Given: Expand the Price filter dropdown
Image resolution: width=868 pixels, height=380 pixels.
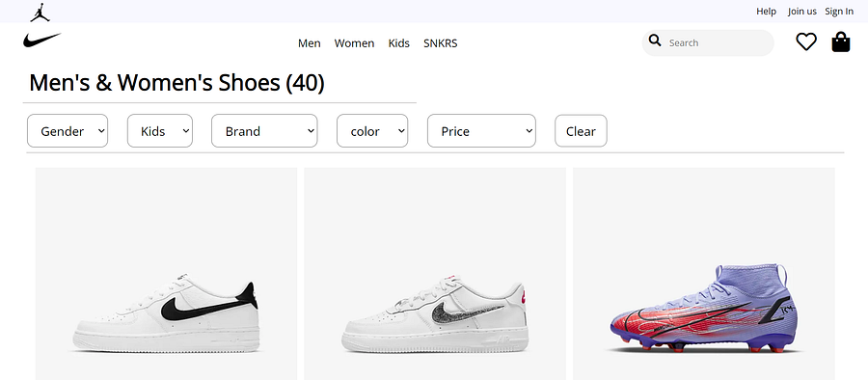Looking at the screenshot, I should (x=481, y=131).
